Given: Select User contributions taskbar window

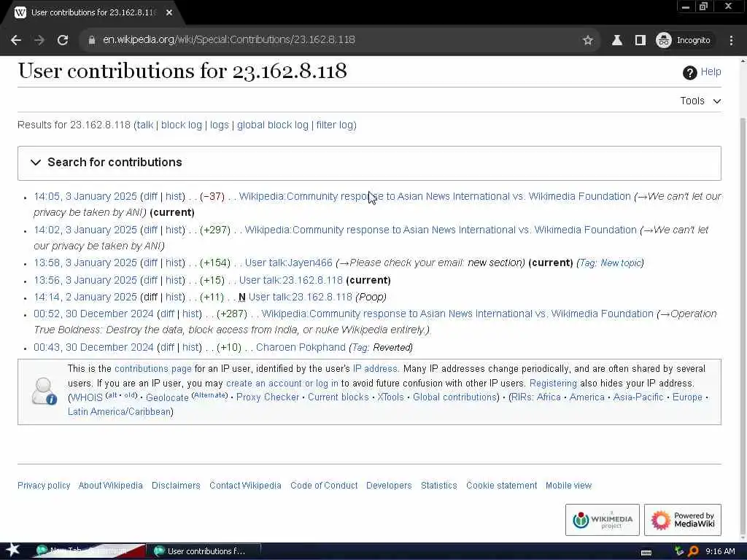Looking at the screenshot, I should point(205,551).
